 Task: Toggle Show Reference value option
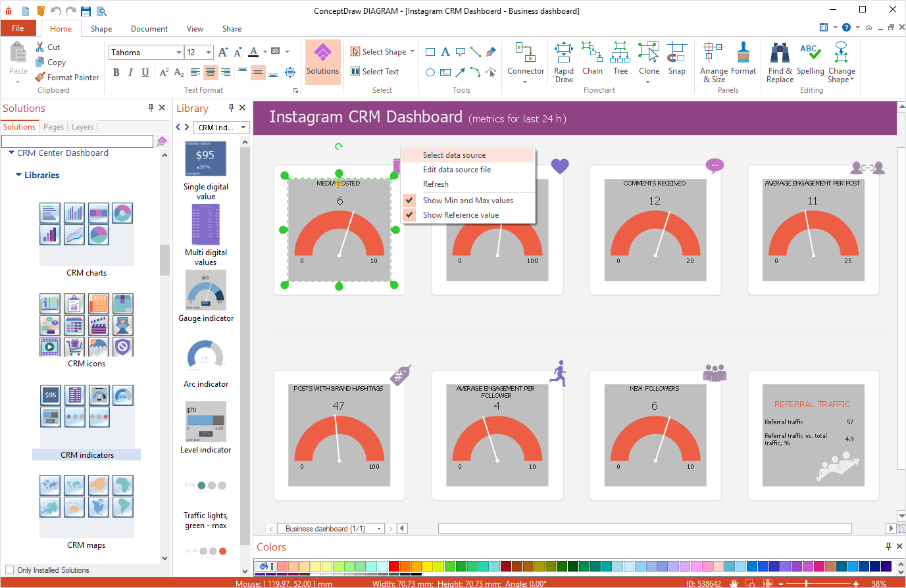[461, 215]
